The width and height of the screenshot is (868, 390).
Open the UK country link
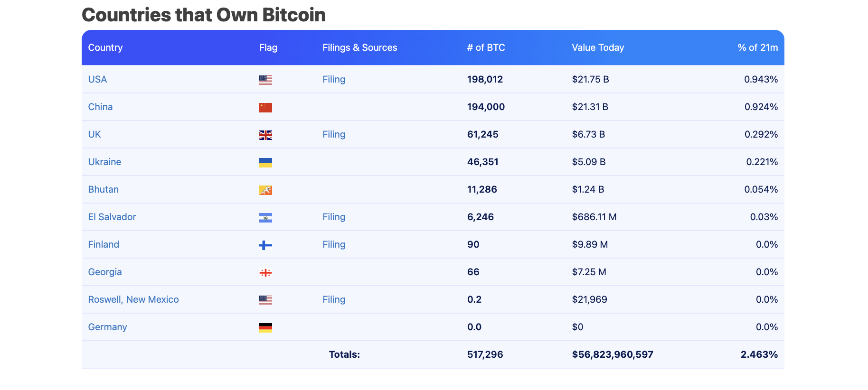(94, 134)
